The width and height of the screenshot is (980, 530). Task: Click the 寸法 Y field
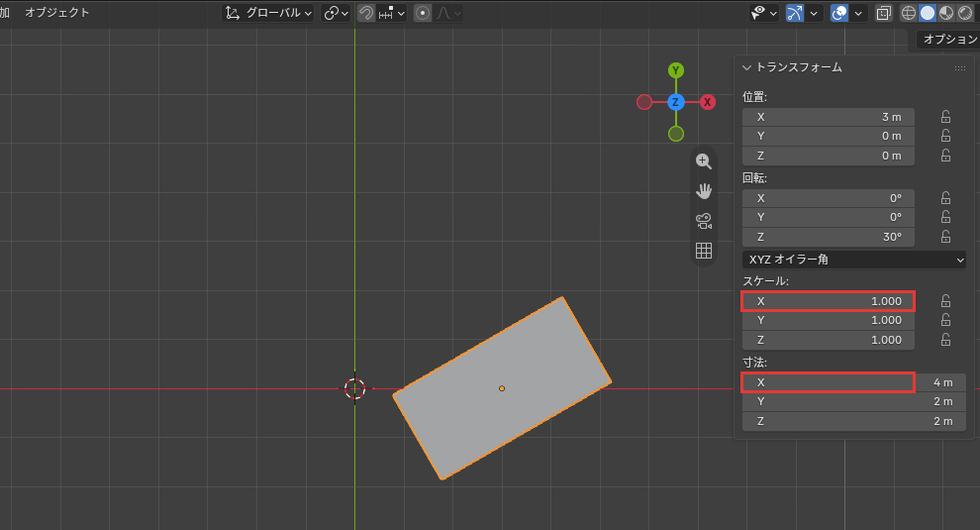click(854, 402)
